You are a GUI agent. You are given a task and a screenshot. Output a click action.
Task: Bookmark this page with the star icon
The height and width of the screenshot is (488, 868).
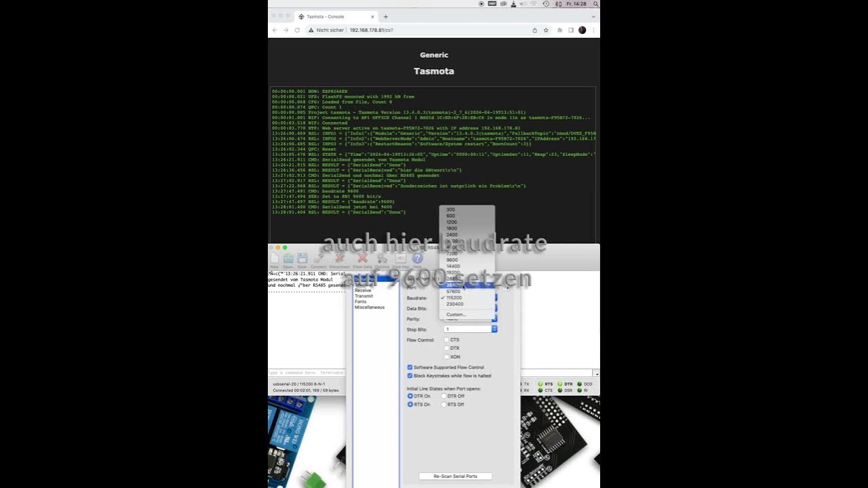pyautogui.click(x=546, y=30)
